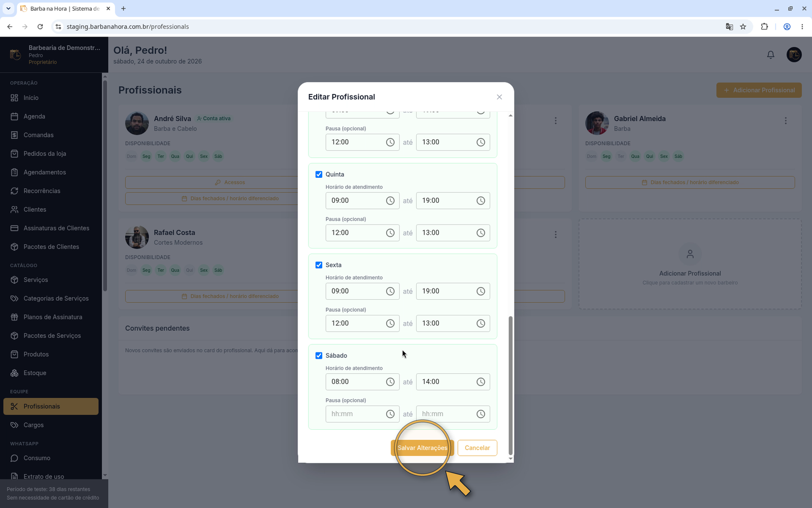Click Sábado start time field 08:00
The image size is (812, 508).
coord(362,382)
